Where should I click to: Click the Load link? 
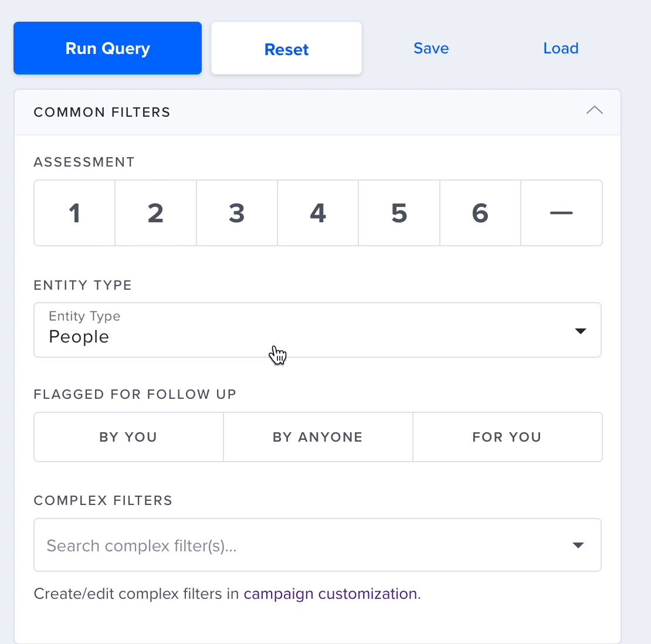point(561,48)
